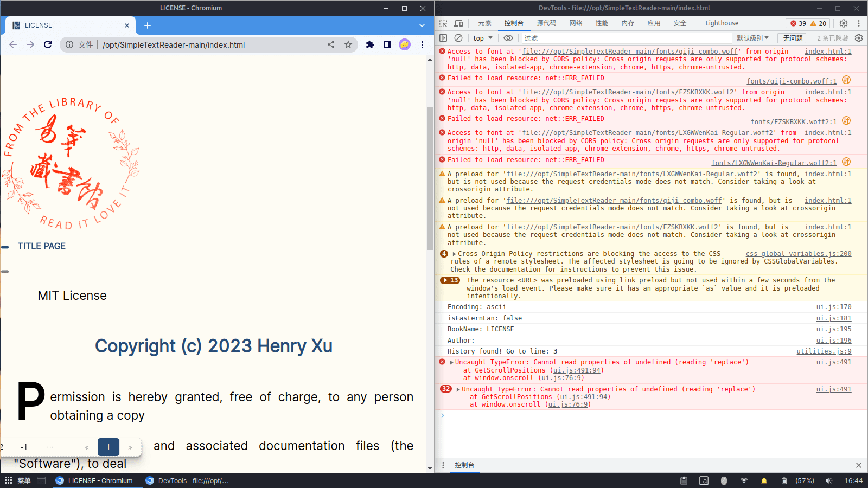Open the extensions puzzle icon
Screen dimensions: 868x488
[370, 44]
